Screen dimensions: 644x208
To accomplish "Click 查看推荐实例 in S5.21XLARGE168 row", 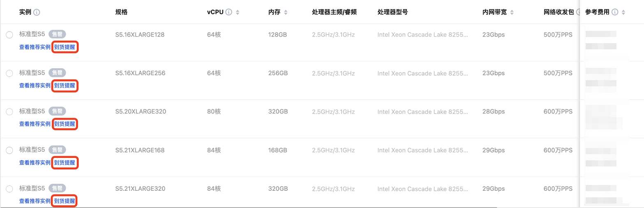I will coord(35,163).
